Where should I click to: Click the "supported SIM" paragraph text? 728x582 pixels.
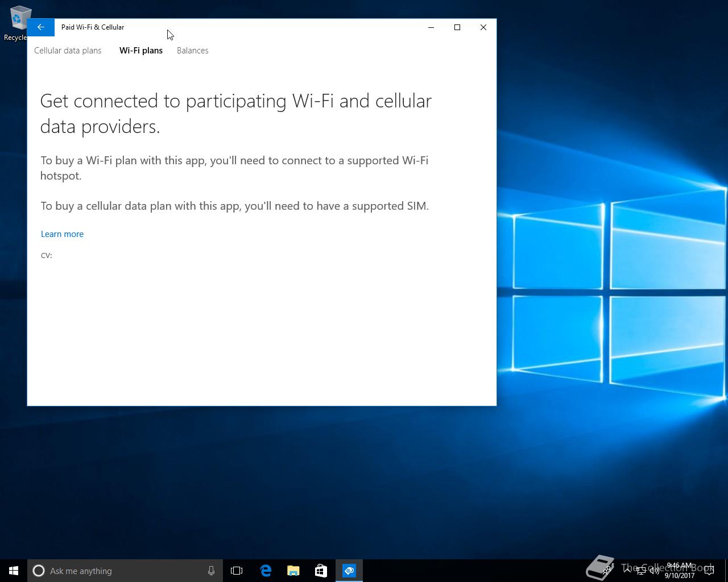click(x=234, y=206)
